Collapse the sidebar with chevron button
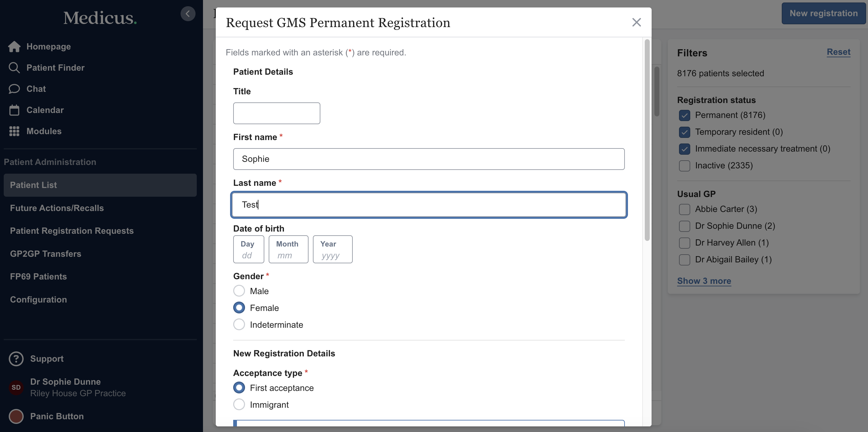868x432 pixels. click(x=188, y=14)
